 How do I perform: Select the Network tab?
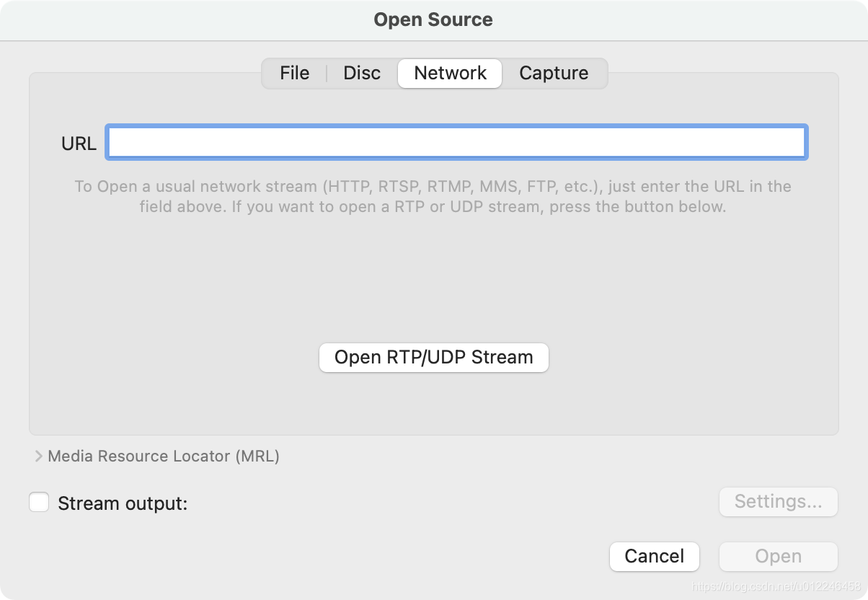450,74
